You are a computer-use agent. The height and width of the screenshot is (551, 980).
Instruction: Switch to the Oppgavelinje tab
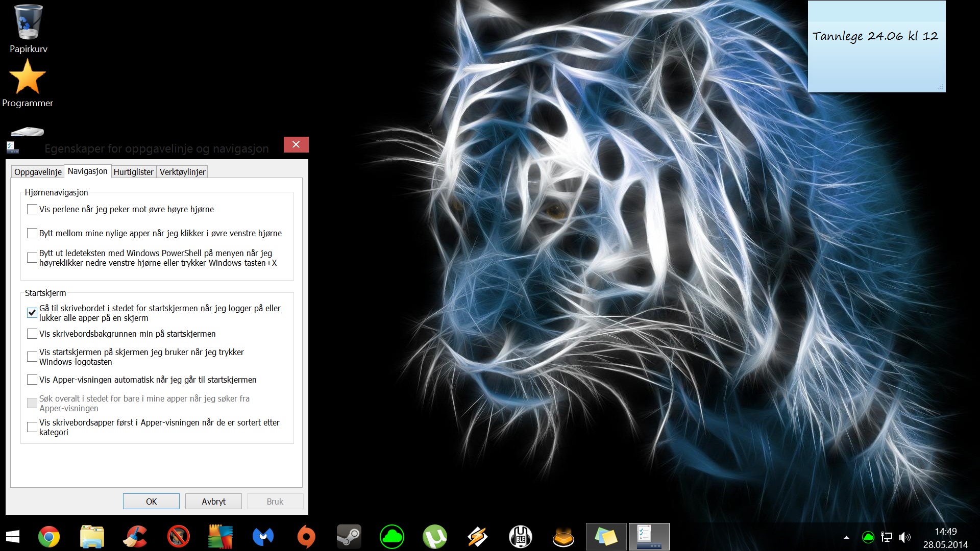[38, 172]
